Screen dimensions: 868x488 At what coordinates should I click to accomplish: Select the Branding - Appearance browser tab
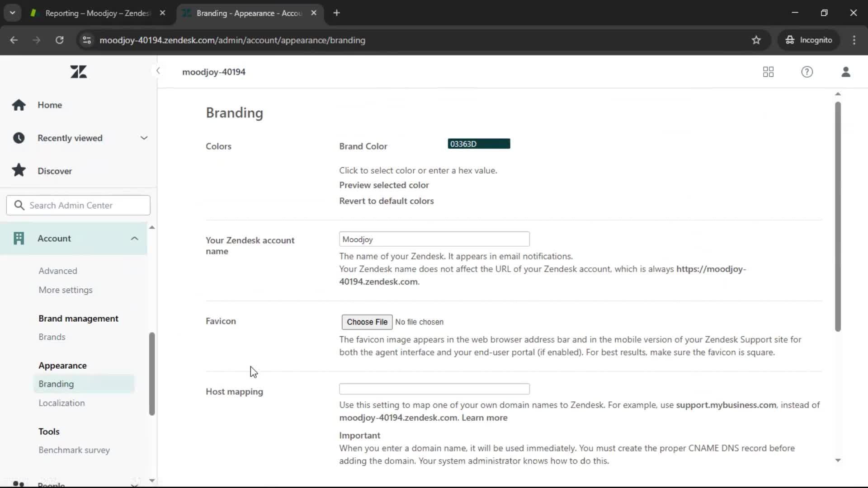250,13
